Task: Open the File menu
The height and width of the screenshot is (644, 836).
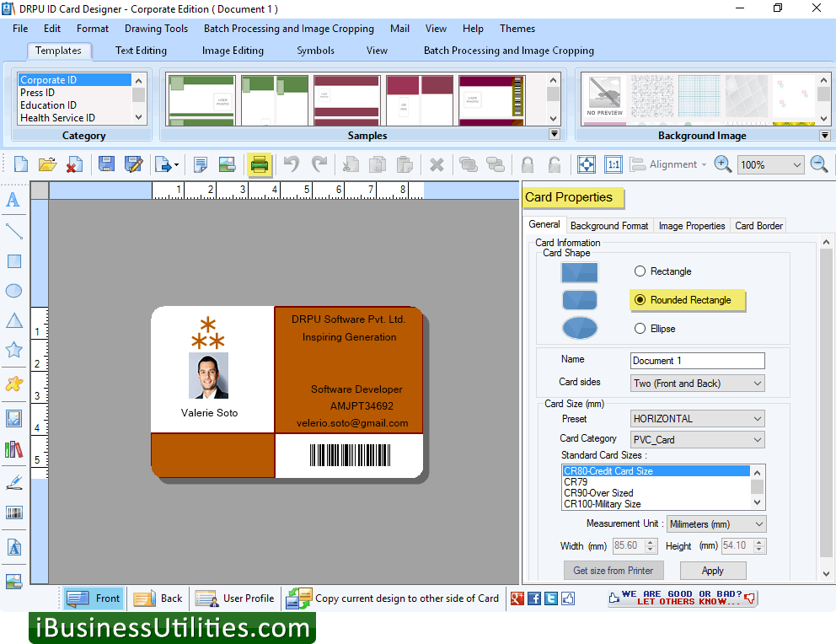Action: tap(20, 29)
